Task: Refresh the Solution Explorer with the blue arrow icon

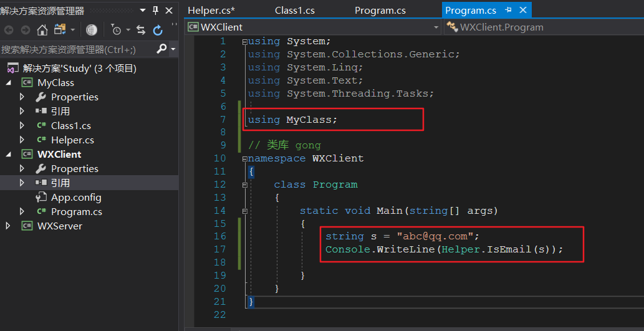Action: coord(158,30)
